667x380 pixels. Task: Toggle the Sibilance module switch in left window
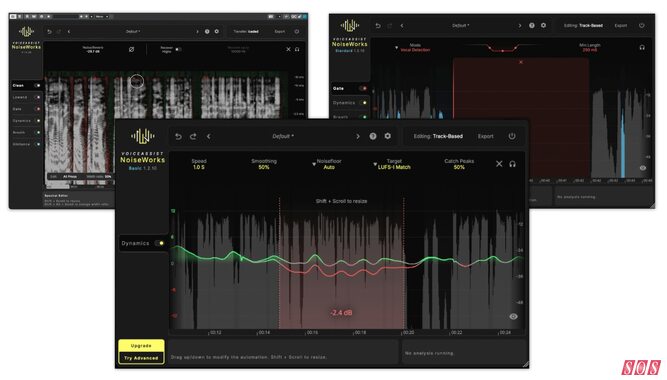pos(37,145)
